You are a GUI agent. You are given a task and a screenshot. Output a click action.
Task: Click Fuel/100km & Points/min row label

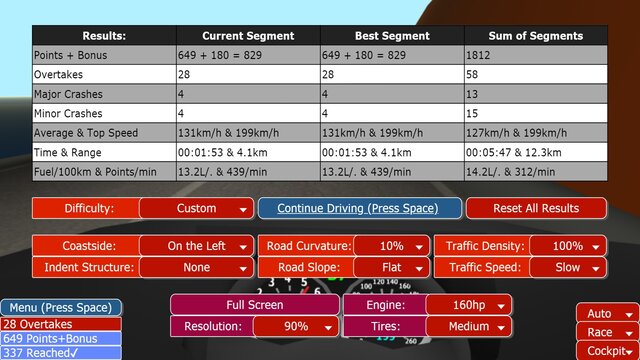104,172
